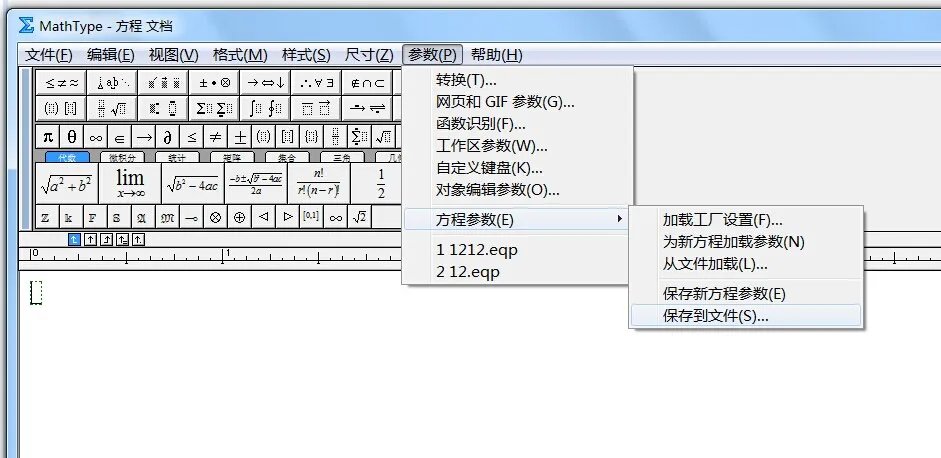The height and width of the screenshot is (458, 941).
Task: Insert the summation with limits template from small bar
Action: [359, 137]
